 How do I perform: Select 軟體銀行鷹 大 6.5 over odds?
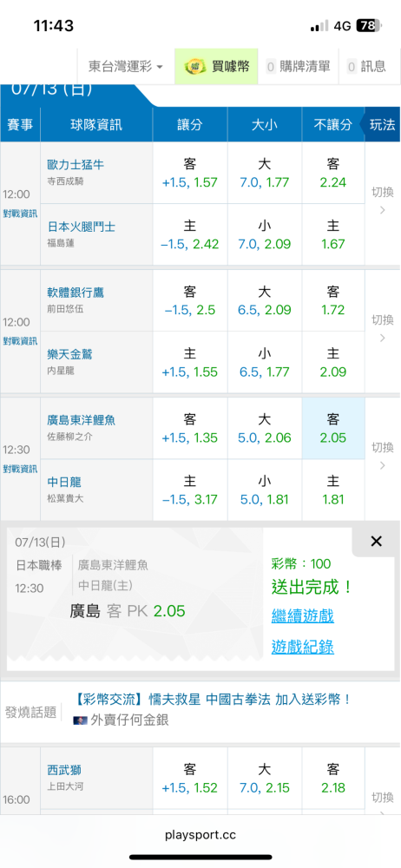[264, 300]
